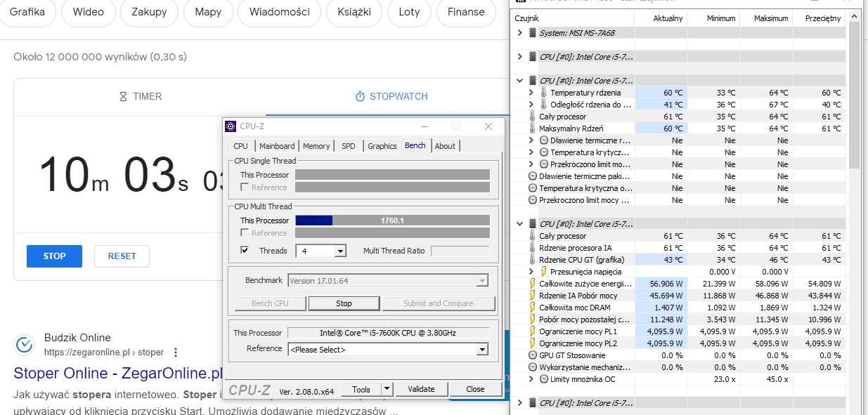This screenshot has height=415, width=868.
Task: Click the lightning icon beside Ograniczenie mocy PL2
Action: point(532,343)
